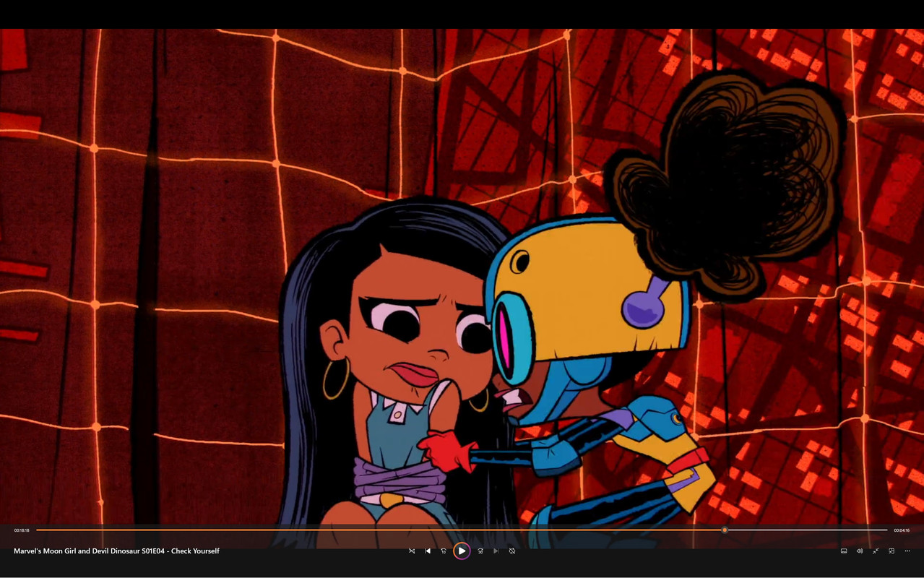Image resolution: width=924 pixels, height=578 pixels.
Task: Toggle repeat mode
Action: pyautogui.click(x=512, y=551)
